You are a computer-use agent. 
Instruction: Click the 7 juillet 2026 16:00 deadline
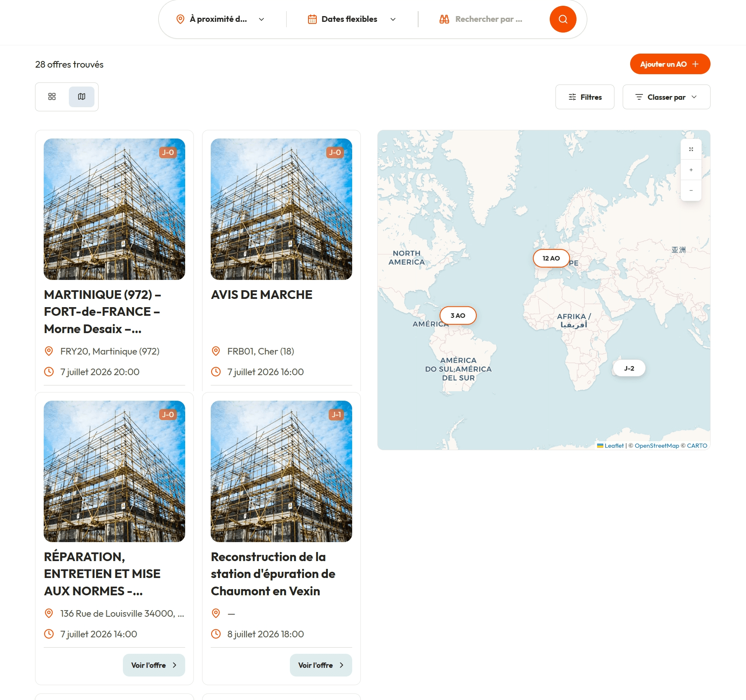click(266, 372)
